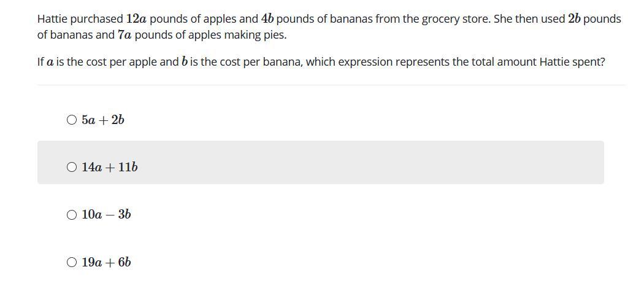
Task: Mark the 10a − 3b radio option
Action: click(72, 214)
